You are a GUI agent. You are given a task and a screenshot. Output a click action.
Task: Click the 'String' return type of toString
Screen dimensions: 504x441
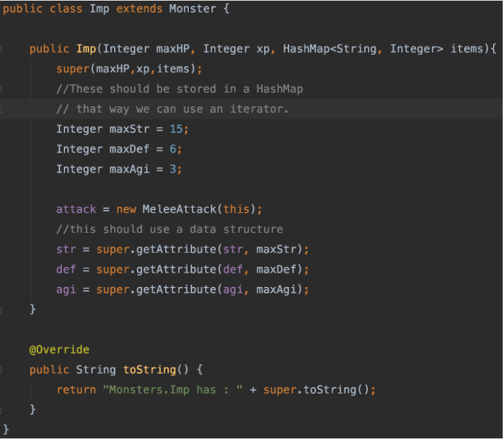coord(96,370)
